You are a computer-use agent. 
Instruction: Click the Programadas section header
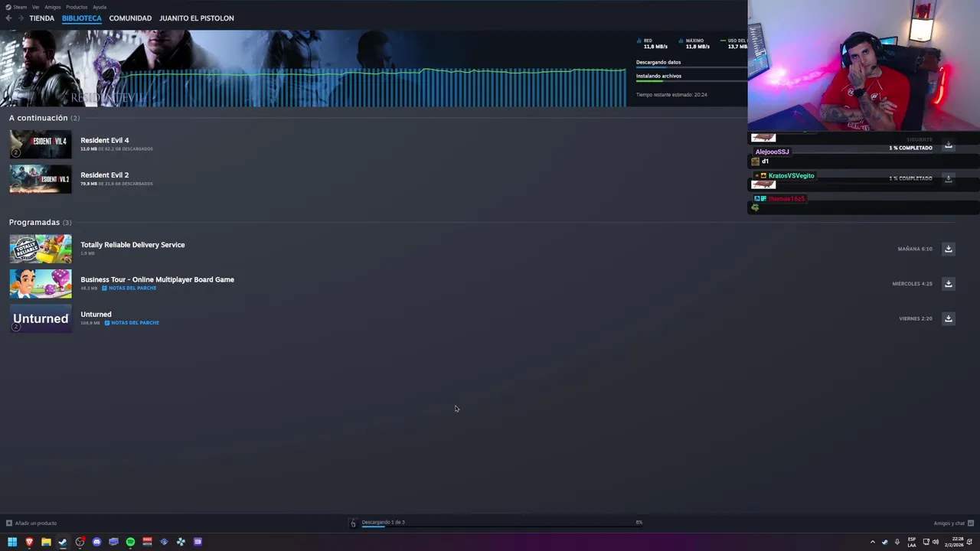40,223
